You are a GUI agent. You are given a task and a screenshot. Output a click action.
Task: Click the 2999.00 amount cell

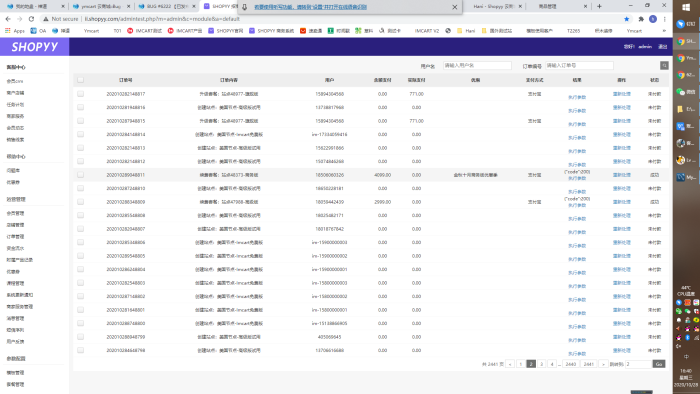tap(383, 202)
